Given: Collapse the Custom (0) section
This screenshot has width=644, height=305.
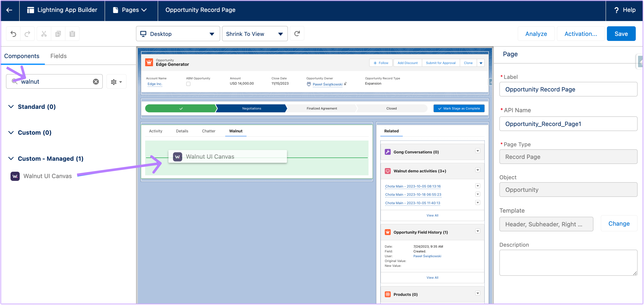Looking at the screenshot, I should click(x=11, y=133).
